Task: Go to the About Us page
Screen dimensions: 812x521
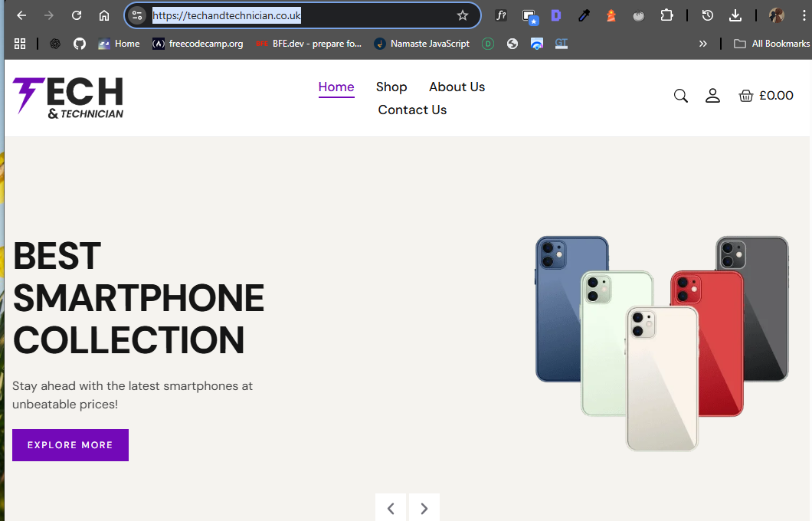Action: click(457, 87)
